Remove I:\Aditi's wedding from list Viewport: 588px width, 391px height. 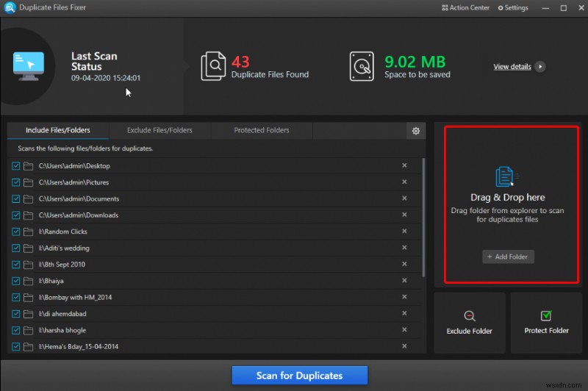(404, 248)
